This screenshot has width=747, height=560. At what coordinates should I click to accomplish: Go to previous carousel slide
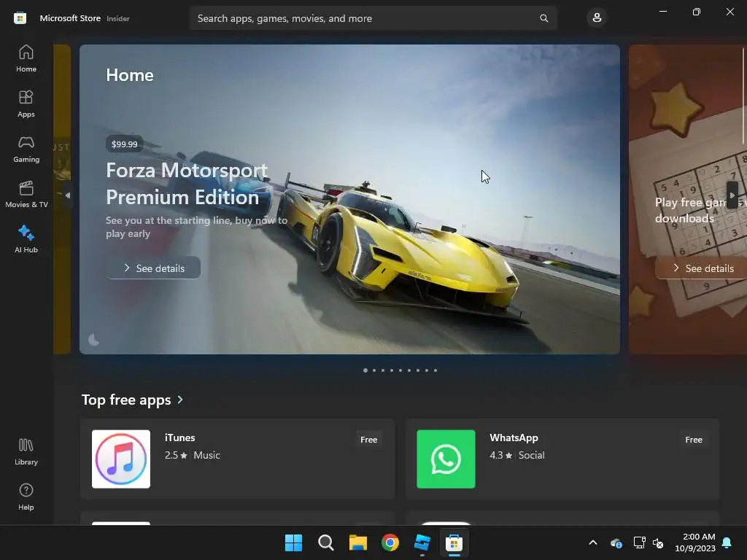pos(68,195)
